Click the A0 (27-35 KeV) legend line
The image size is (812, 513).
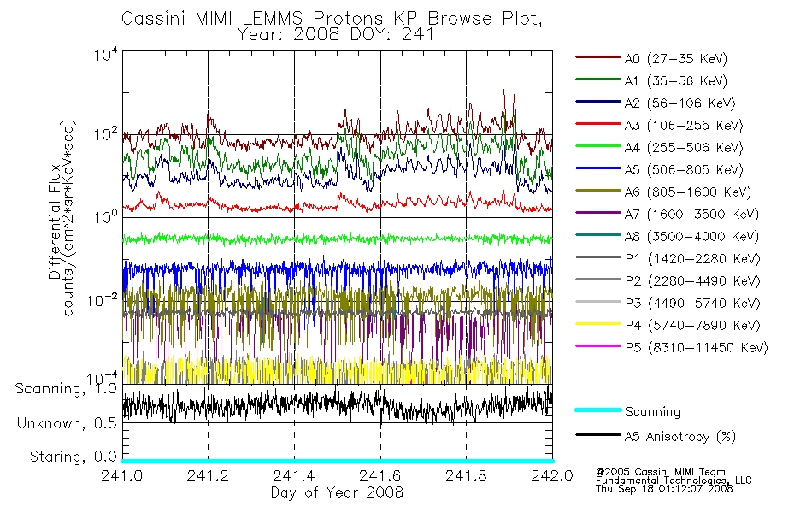tap(598, 57)
